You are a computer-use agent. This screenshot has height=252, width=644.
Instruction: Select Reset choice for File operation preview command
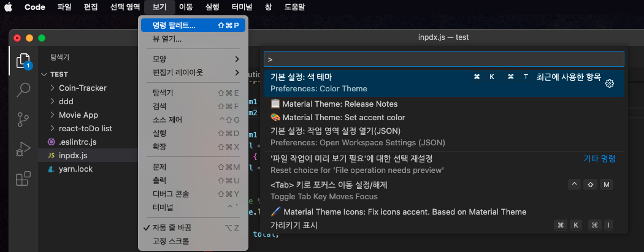pyautogui.click(x=444, y=164)
